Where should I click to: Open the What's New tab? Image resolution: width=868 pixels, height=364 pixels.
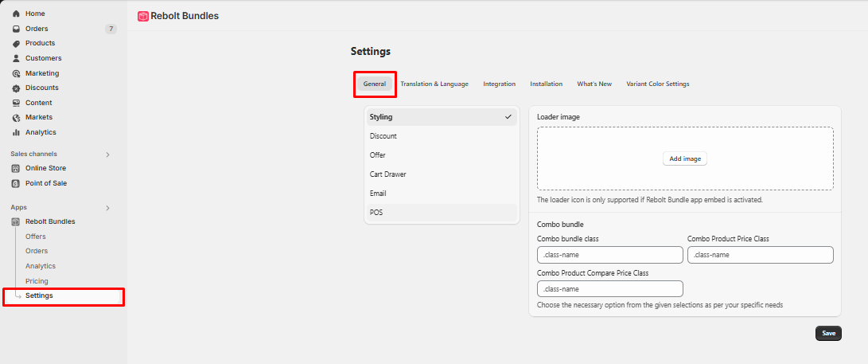point(594,84)
